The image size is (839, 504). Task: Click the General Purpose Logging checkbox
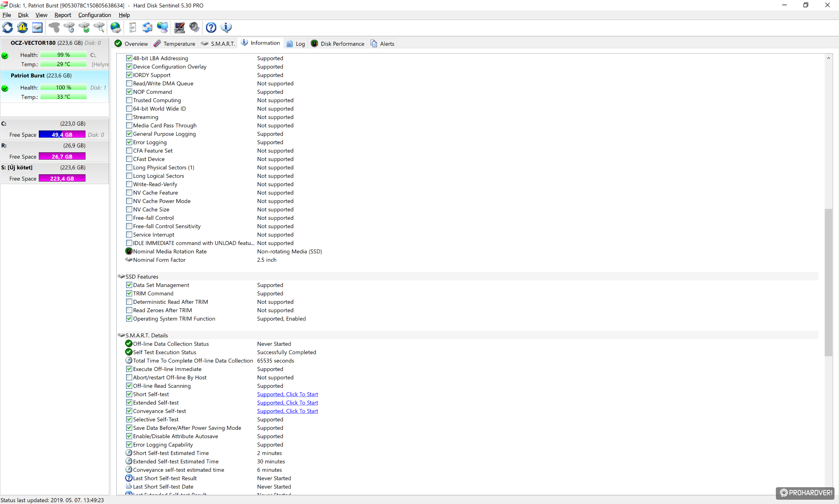[x=129, y=134]
